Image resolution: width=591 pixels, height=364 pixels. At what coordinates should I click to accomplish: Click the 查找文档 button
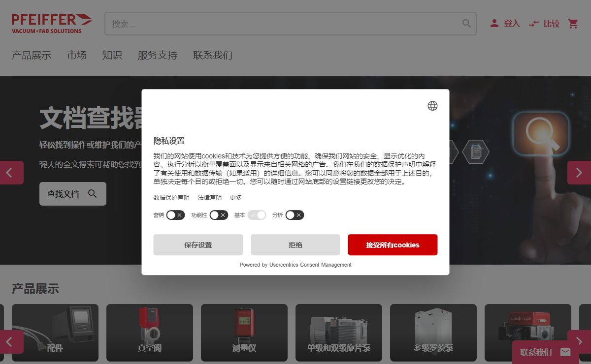pos(73,194)
